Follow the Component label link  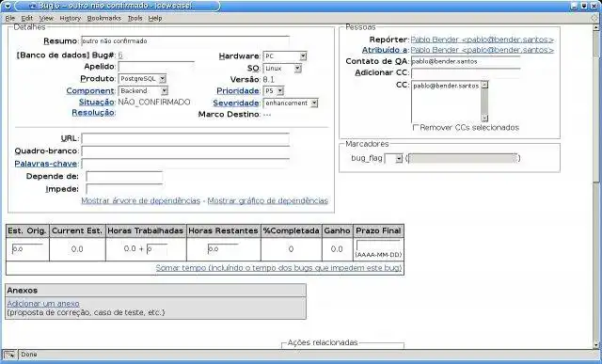90,91
